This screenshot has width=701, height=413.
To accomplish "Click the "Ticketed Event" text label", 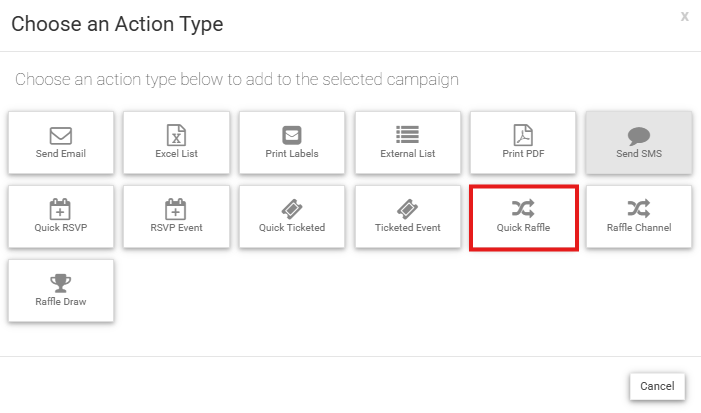I will click(408, 228).
